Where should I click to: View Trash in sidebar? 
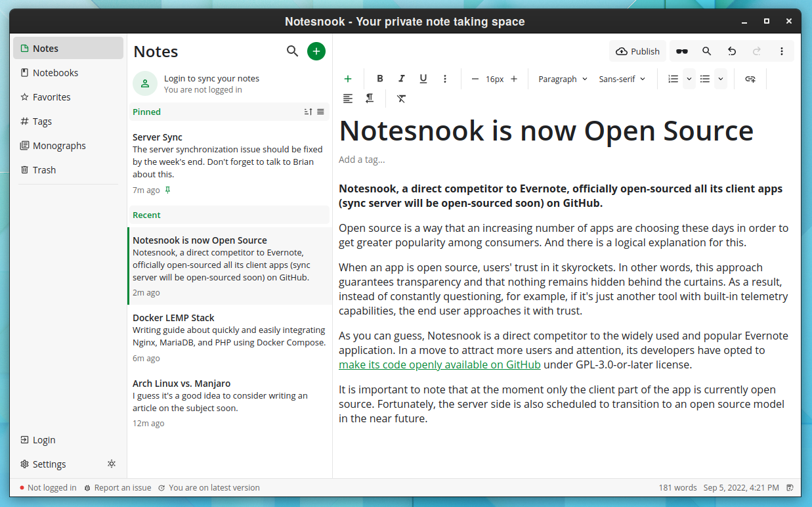coord(68,170)
